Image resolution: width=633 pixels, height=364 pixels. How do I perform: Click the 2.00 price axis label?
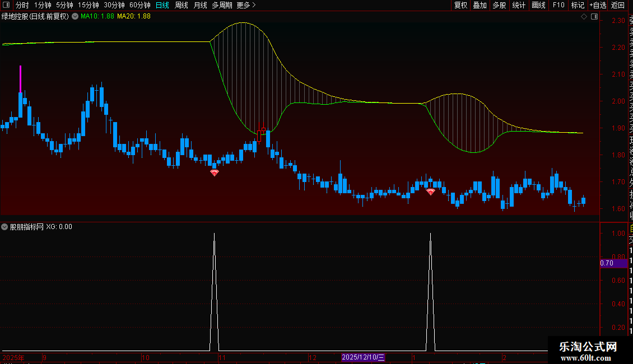[618, 101]
